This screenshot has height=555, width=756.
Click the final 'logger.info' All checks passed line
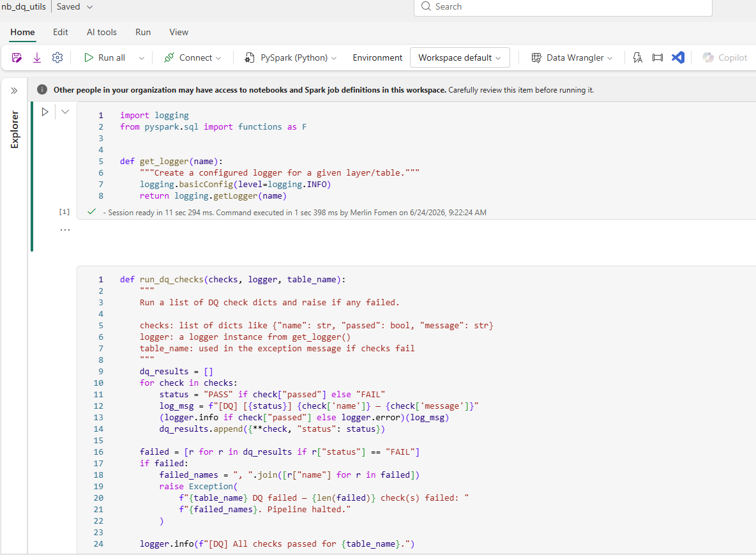[277, 544]
